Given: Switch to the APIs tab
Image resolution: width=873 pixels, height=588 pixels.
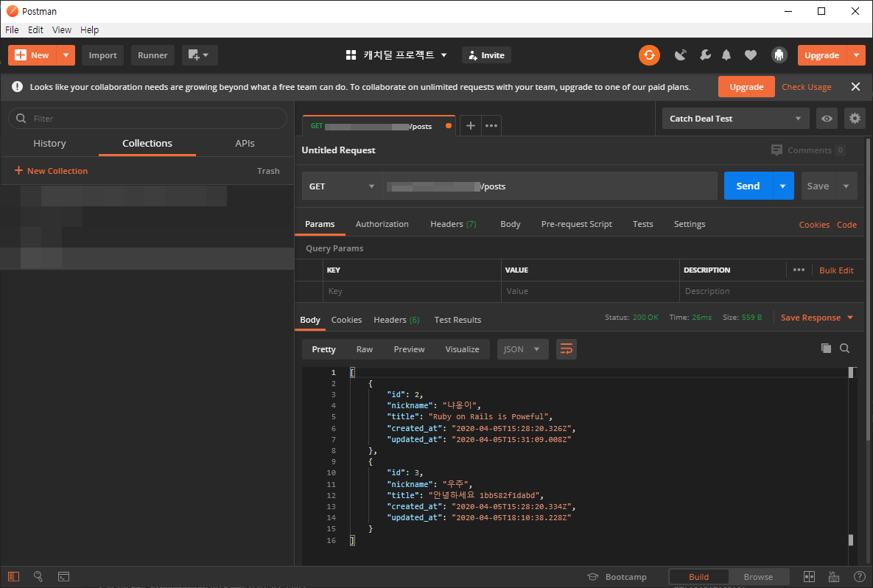Looking at the screenshot, I should (245, 144).
